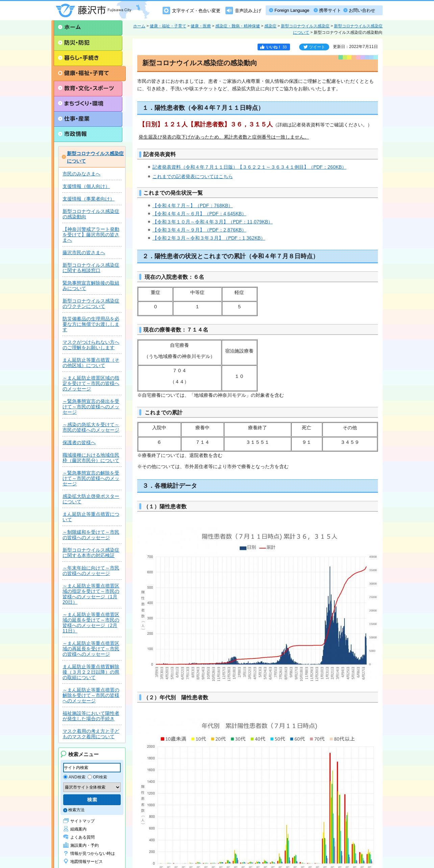The height and width of the screenshot is (868, 434).
Task: Click the arrow icon beside 検索方法
Action: (65, 810)
